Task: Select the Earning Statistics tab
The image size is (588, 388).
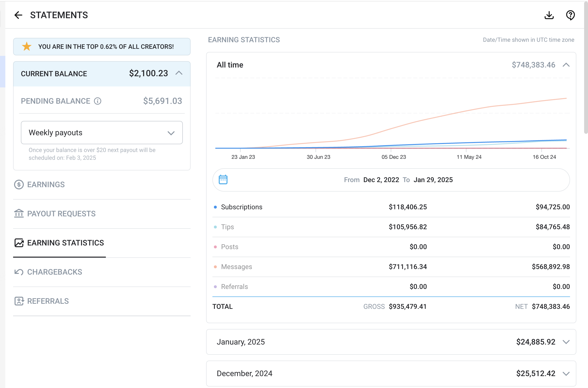Action: (65, 243)
